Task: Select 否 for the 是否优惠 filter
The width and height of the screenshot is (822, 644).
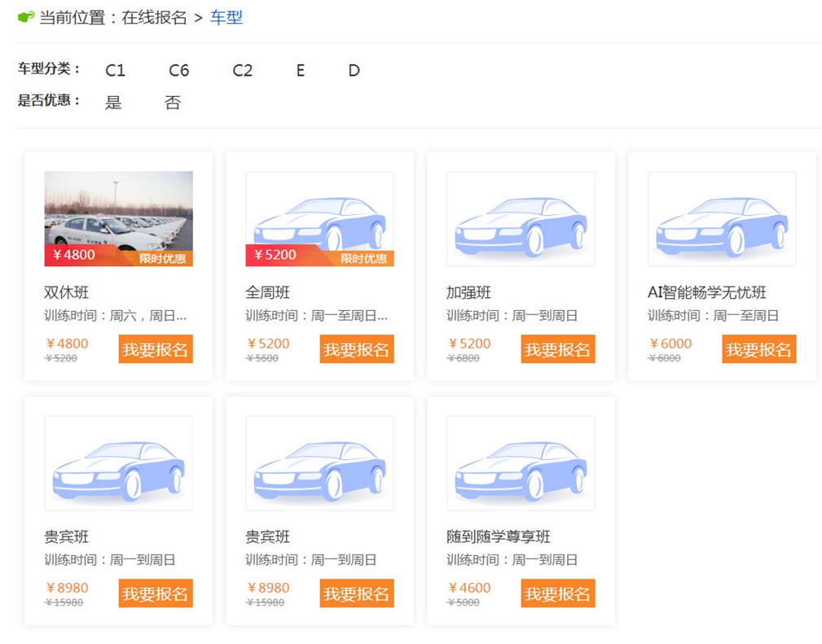Action: point(173,103)
